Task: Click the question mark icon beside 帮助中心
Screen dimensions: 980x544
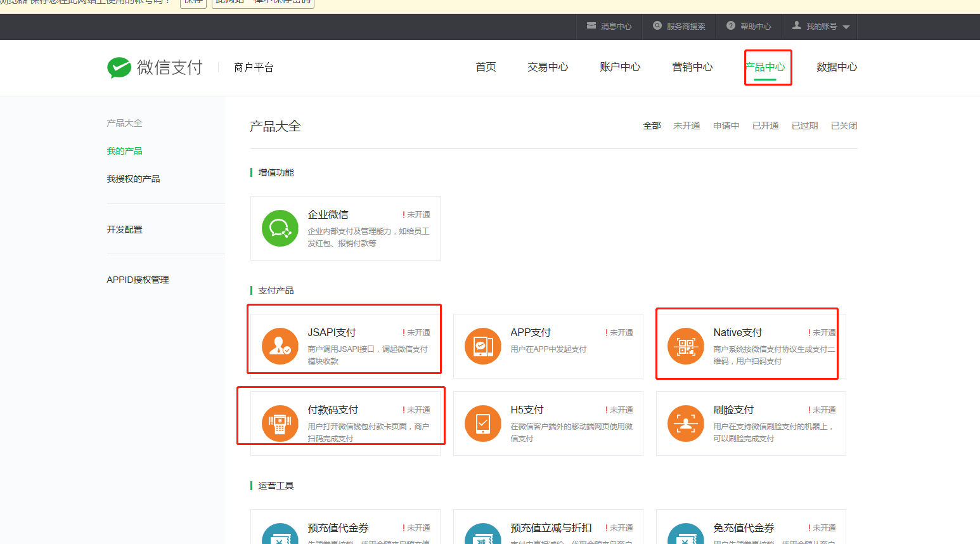Action: click(x=731, y=26)
